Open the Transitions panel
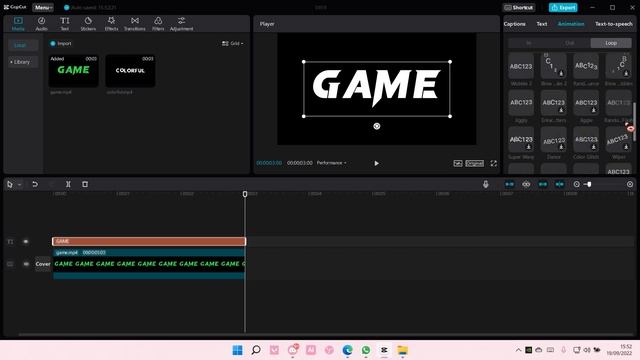 [135, 23]
